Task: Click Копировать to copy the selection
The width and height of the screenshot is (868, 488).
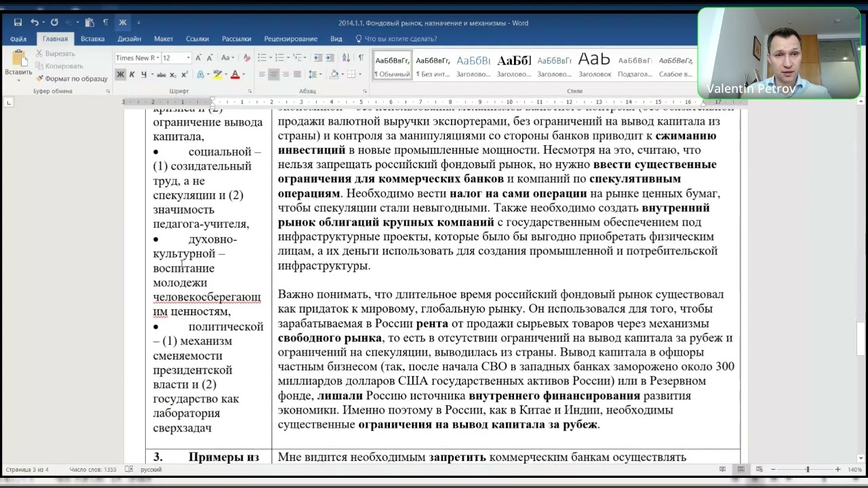Action: (60, 66)
